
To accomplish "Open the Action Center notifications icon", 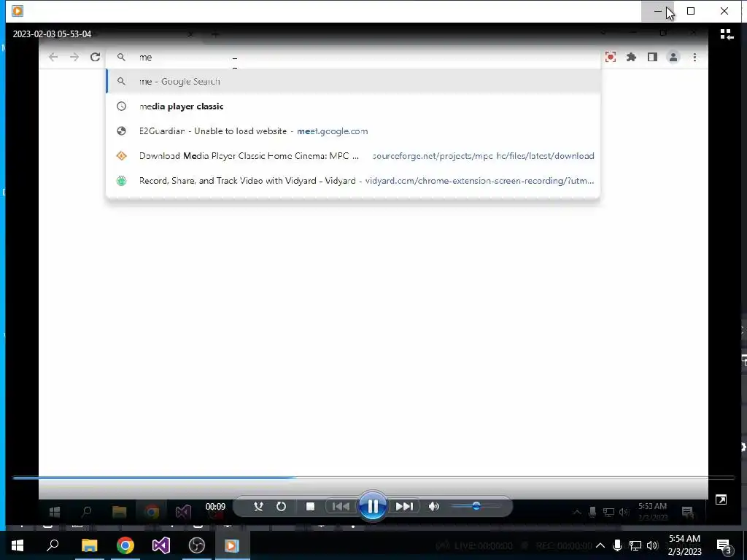I will coord(724,545).
